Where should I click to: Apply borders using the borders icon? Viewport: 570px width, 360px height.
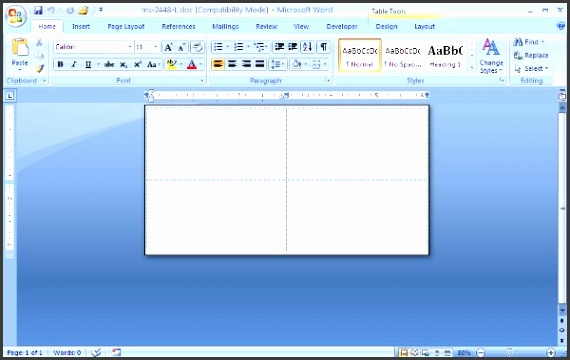(316, 65)
